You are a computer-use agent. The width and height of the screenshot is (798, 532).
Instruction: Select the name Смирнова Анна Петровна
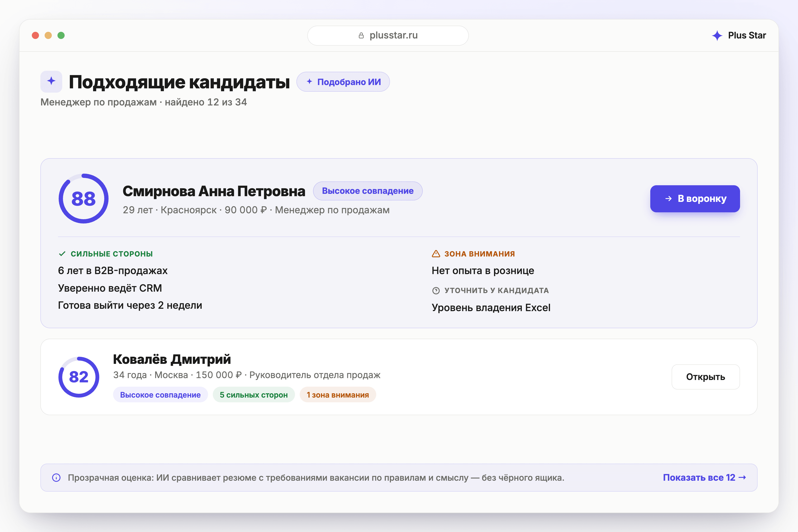[x=214, y=191]
